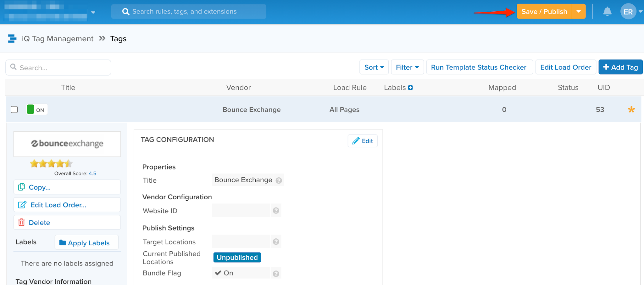Viewport: 644px width, 285px height.
Task: Select the Tags breadcrumb
Action: [118, 39]
